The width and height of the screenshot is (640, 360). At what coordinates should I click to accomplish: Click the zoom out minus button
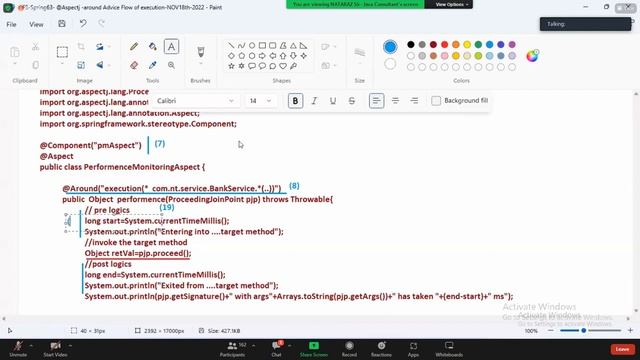tap(551, 331)
